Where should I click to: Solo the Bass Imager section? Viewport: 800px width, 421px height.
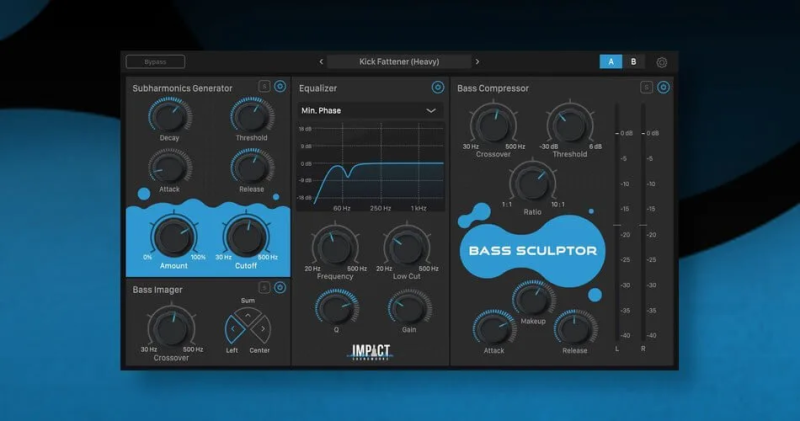tap(264, 288)
